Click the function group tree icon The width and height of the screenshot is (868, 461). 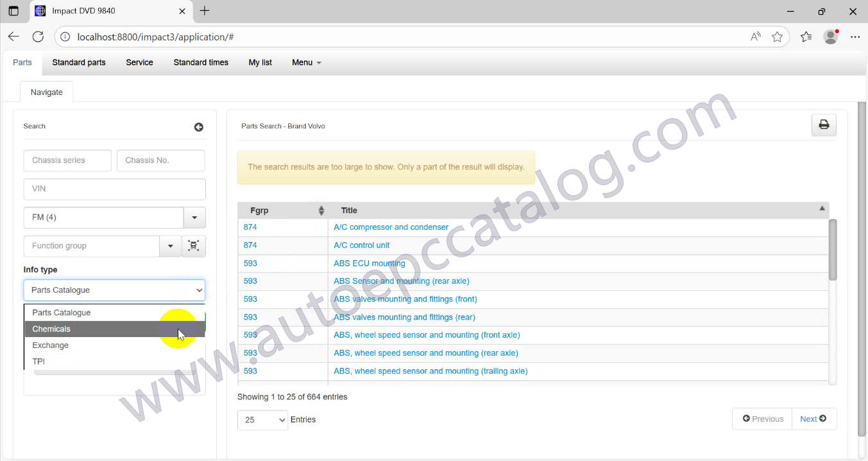(194, 246)
